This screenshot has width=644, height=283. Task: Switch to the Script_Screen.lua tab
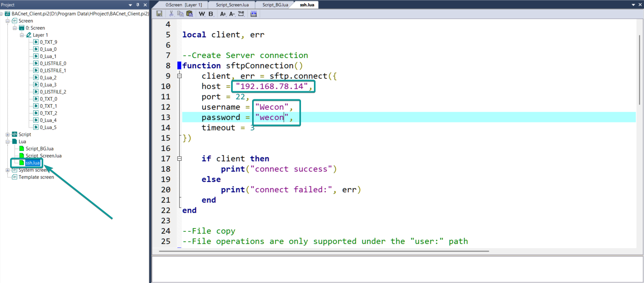pos(232,5)
